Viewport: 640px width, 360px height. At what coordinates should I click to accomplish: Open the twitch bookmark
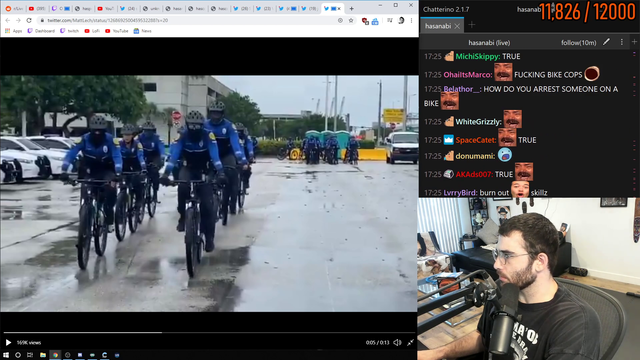[69, 31]
